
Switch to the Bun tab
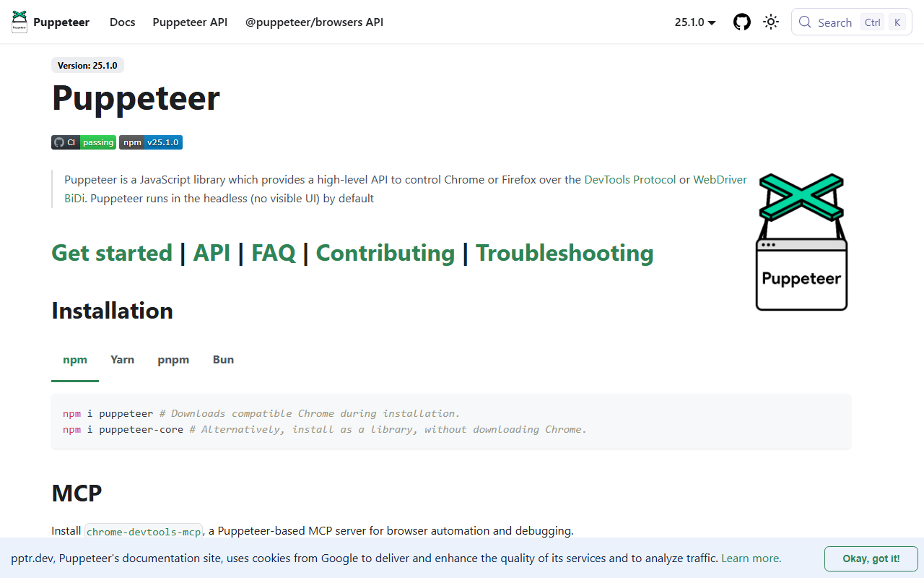pos(223,360)
